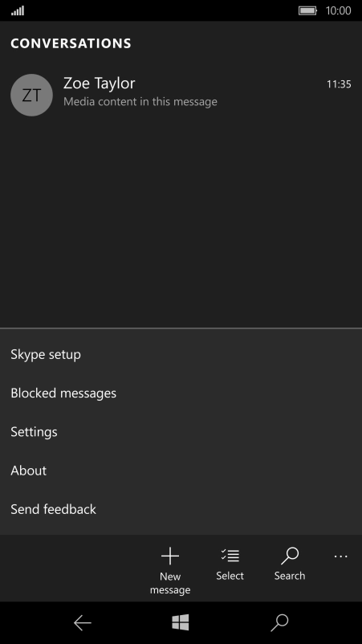
Task: Tap the 11:35 conversation timestamp
Action: [x=339, y=84]
